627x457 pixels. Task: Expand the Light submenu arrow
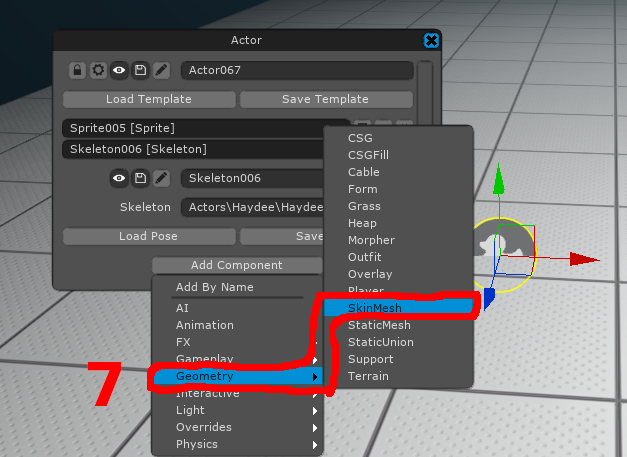pos(315,411)
